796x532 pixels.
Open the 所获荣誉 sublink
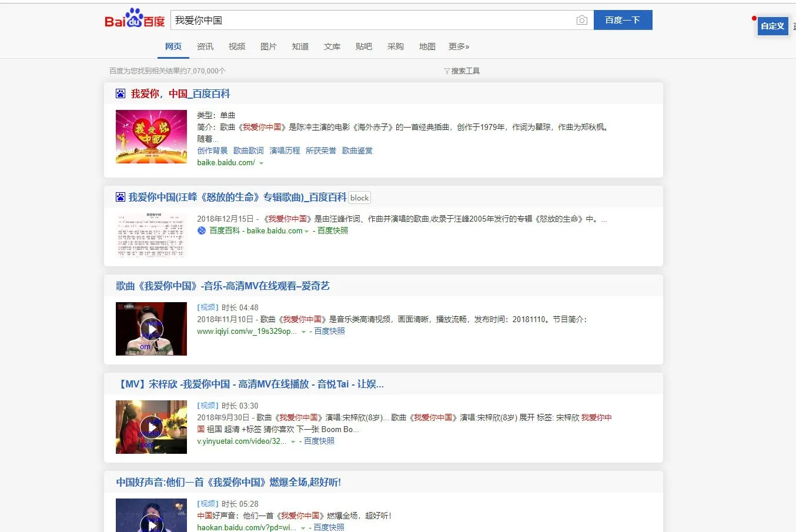321,150
